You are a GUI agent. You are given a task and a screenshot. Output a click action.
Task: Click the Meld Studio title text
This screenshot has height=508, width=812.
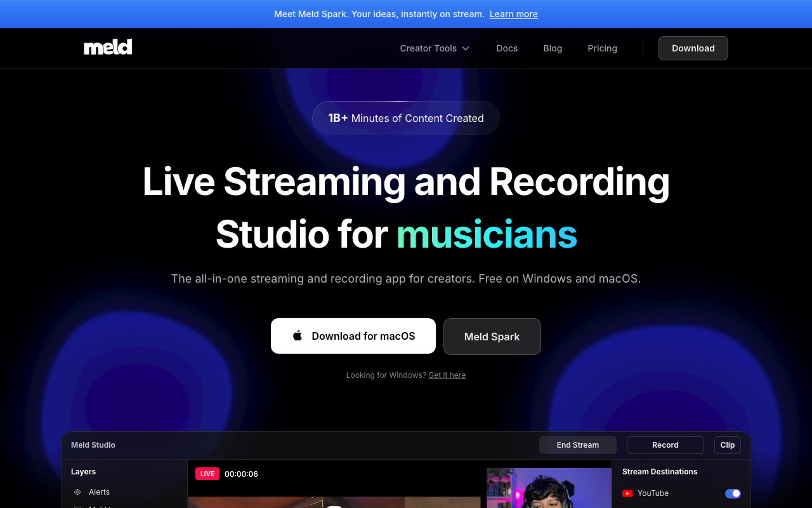click(93, 445)
